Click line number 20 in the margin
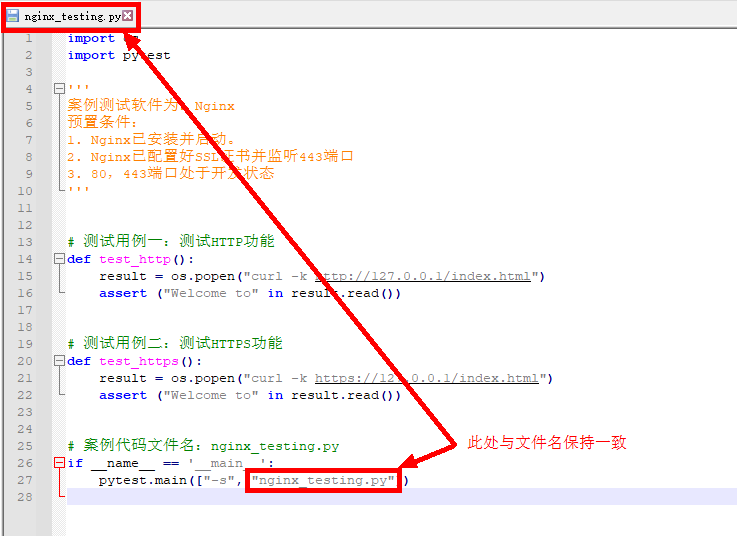 click(25, 361)
